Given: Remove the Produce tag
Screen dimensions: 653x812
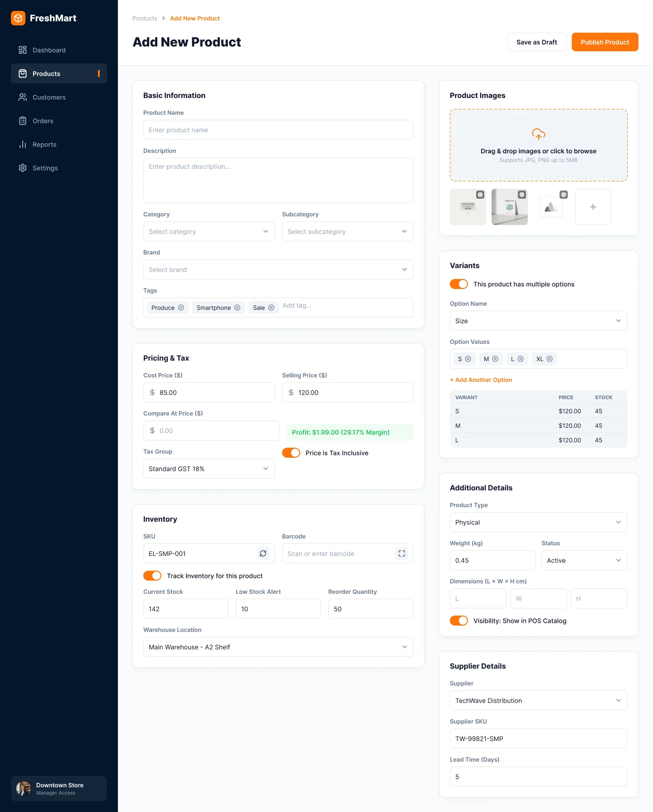Looking at the screenshot, I should click(x=181, y=308).
